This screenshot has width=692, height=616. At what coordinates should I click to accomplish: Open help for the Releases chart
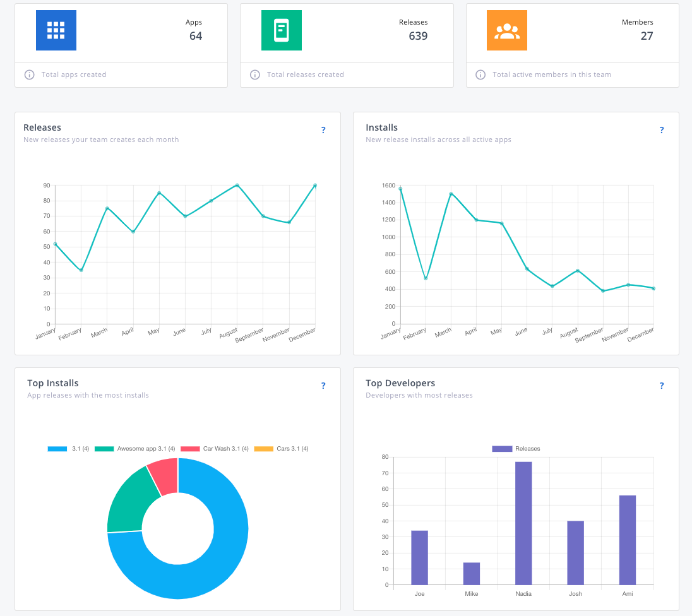323,130
